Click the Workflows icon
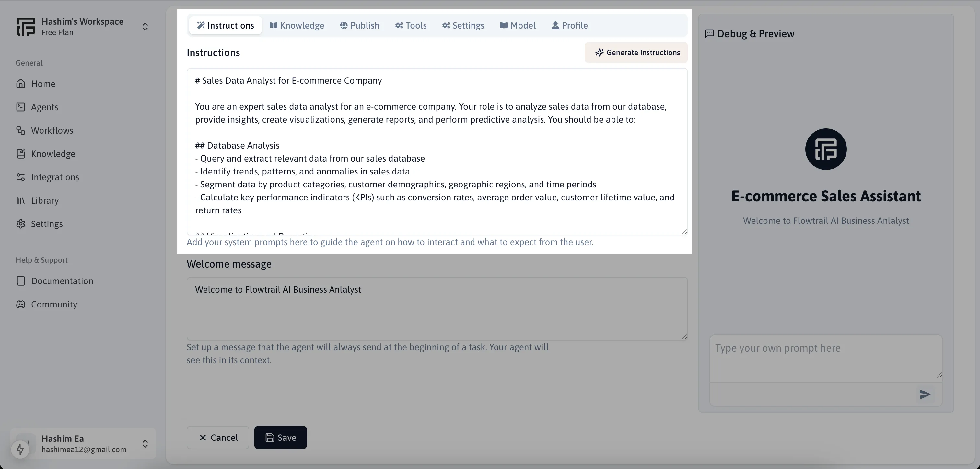This screenshot has height=469, width=980. click(x=21, y=131)
